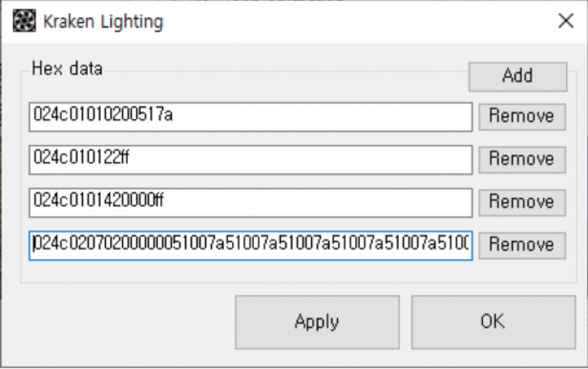
Task: Focus the 024c01010200517a hex field
Action: pos(251,116)
